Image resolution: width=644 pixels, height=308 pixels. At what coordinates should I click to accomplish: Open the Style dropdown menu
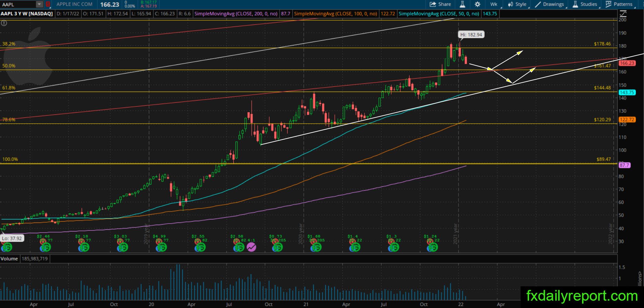[x=517, y=4]
